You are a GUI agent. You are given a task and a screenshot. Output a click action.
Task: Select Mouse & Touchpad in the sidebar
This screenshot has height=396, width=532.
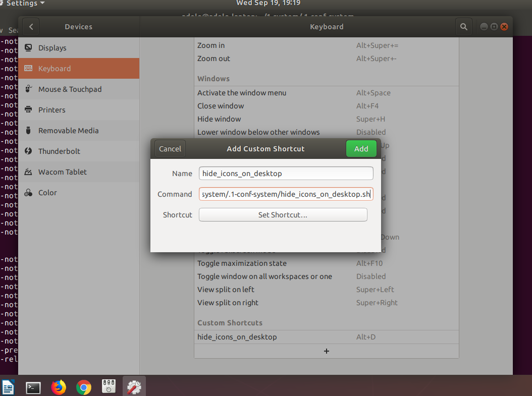pyautogui.click(x=70, y=89)
